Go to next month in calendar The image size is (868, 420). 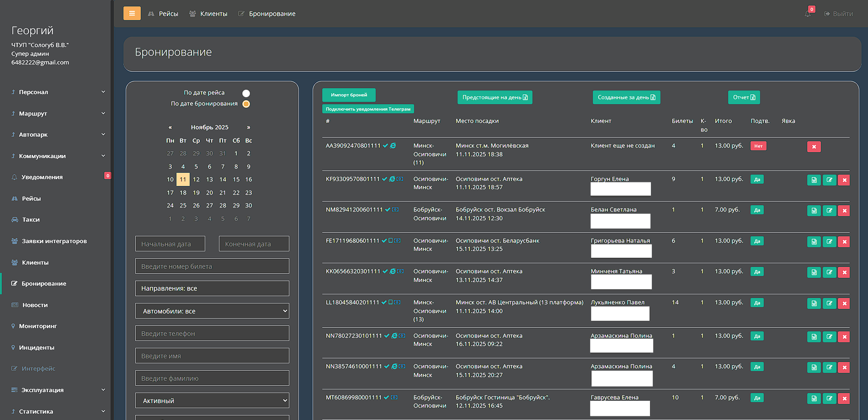249,128
